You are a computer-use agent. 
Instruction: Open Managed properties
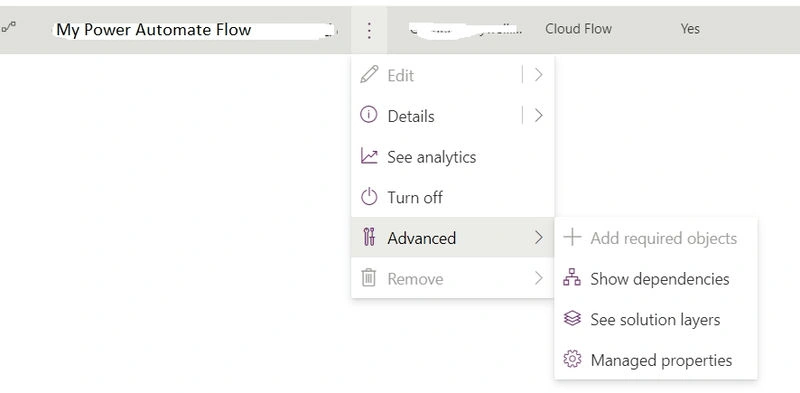(656, 360)
